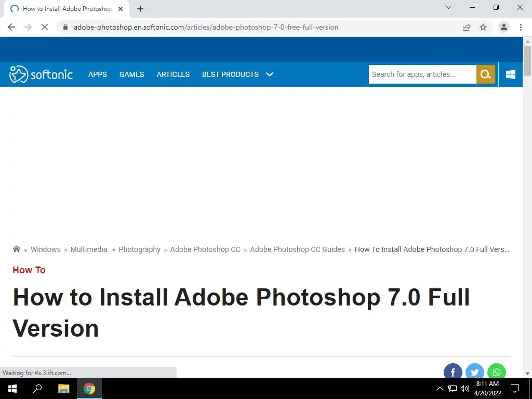Open Windows Start menu
The image size is (532, 399).
click(x=12, y=389)
